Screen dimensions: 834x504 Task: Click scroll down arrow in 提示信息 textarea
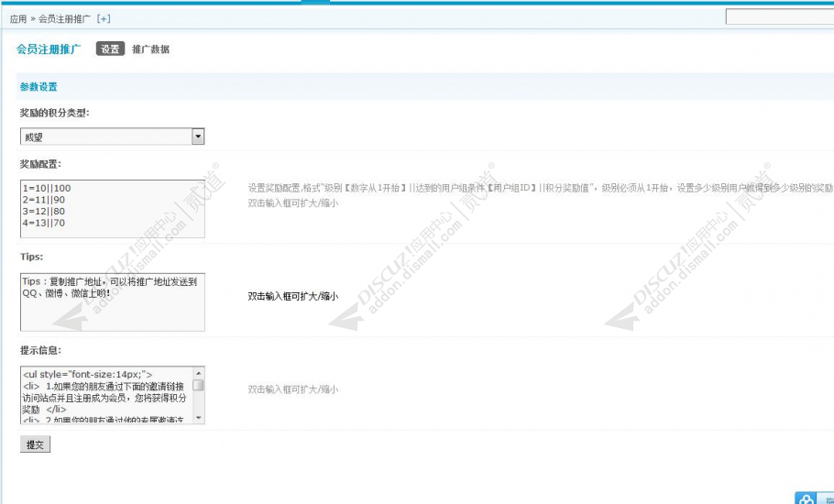[x=198, y=418]
